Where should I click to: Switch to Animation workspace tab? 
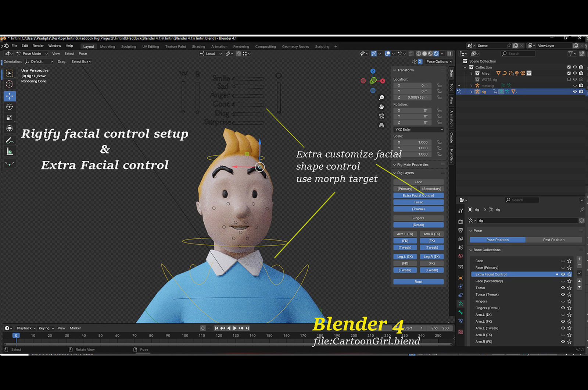pyautogui.click(x=219, y=47)
